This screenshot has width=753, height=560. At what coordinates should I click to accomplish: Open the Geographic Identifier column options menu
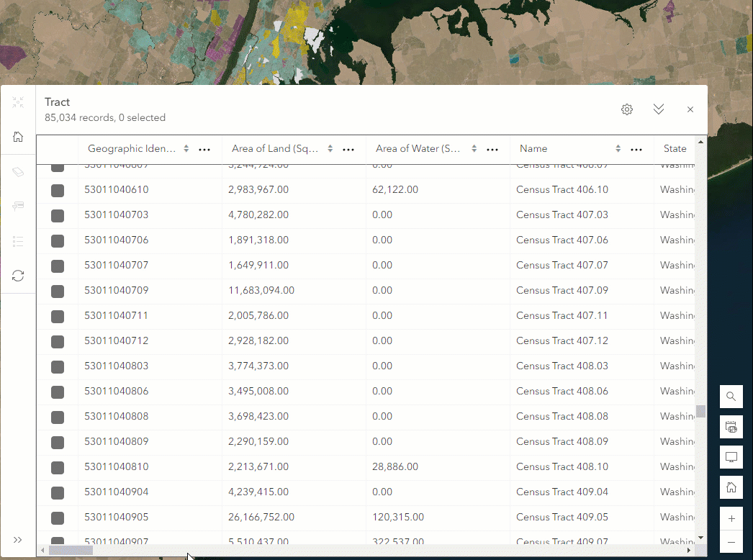click(204, 148)
